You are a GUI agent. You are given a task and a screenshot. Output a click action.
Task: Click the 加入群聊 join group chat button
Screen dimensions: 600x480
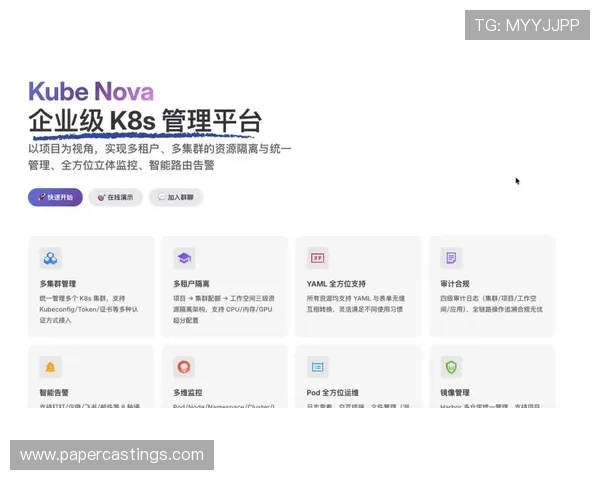176,197
